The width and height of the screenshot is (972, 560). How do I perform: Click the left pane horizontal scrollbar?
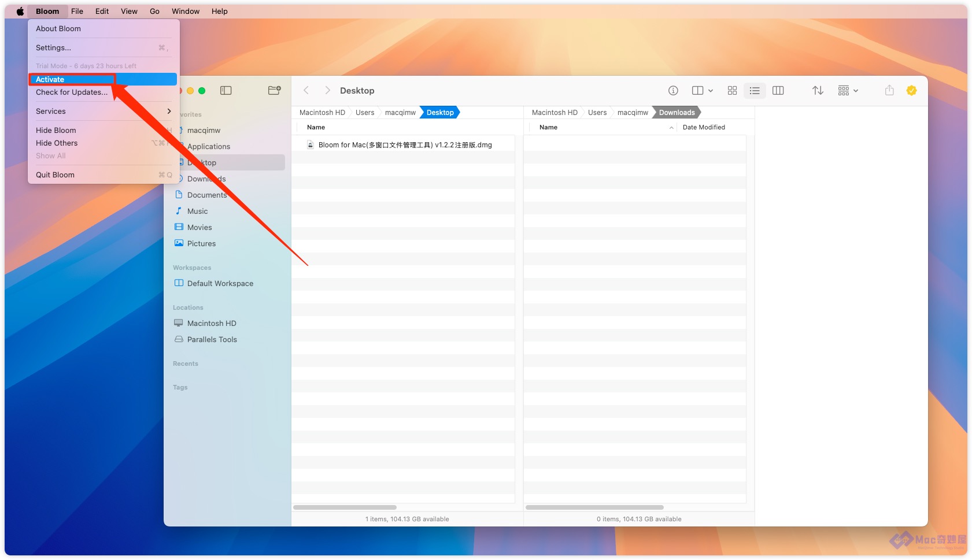(x=345, y=507)
